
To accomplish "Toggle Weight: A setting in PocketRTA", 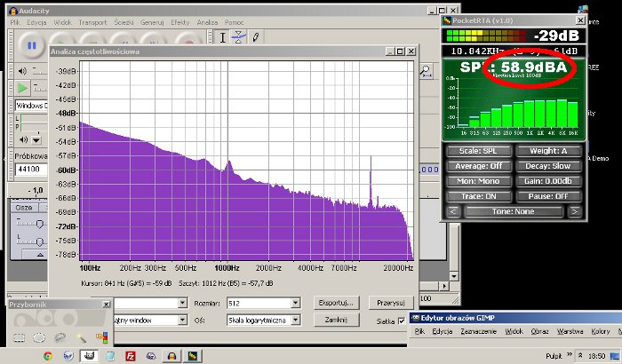I will (548, 151).
